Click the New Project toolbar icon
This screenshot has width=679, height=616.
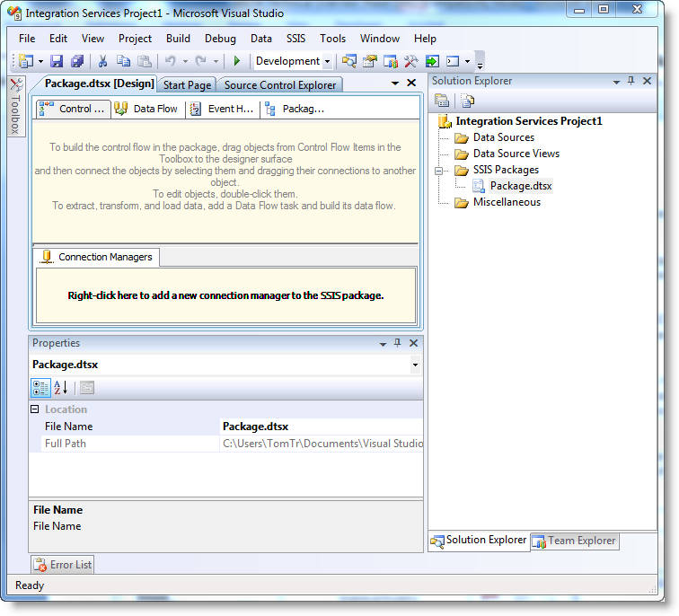(x=26, y=61)
